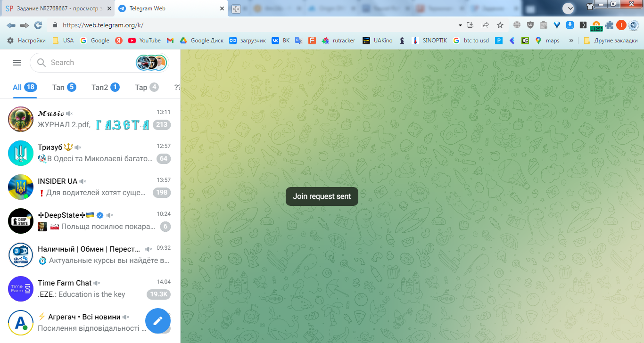The height and width of the screenshot is (343, 644).
Task: Open the Google Диск bookmark
Action: [201, 41]
